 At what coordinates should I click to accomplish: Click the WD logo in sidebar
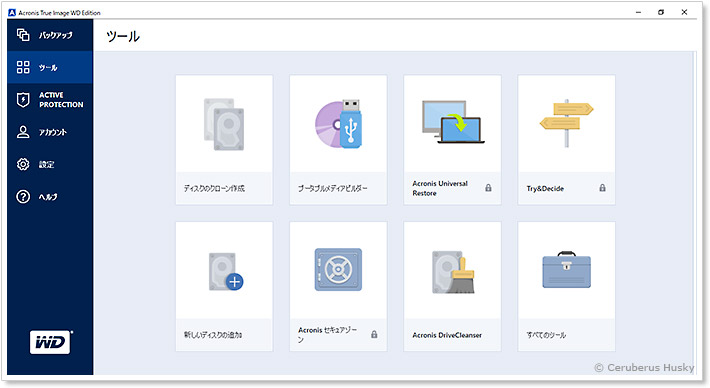tap(50, 342)
